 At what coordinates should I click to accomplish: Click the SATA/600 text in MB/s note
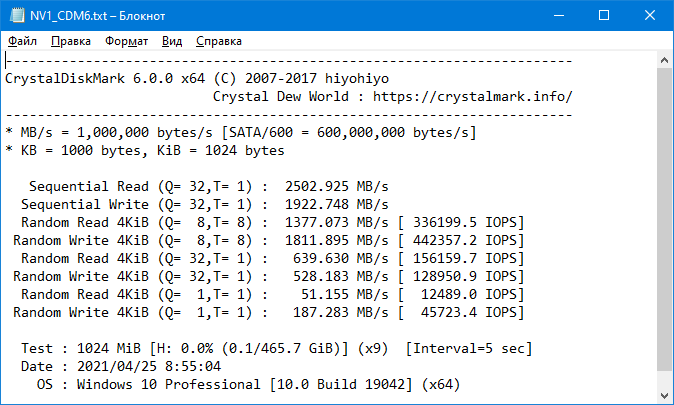[x=260, y=133]
